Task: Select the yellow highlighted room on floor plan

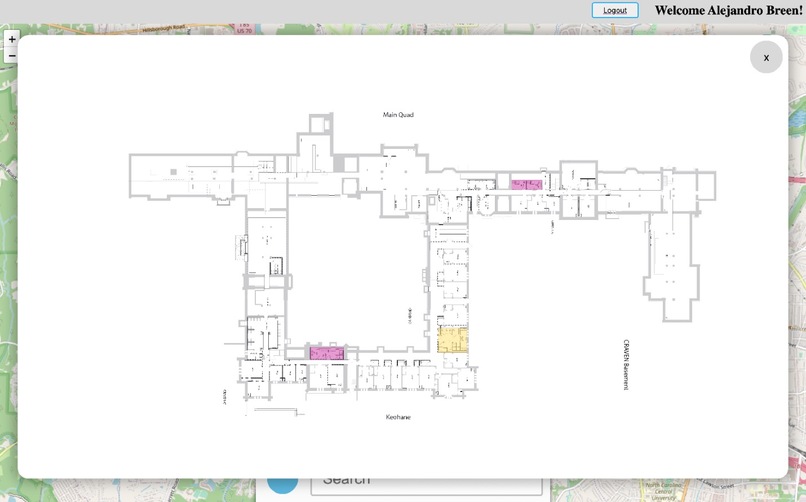Action: click(452, 340)
